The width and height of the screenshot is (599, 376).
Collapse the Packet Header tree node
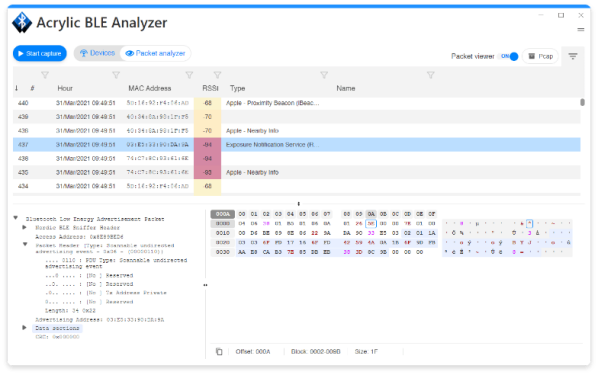tap(25, 244)
